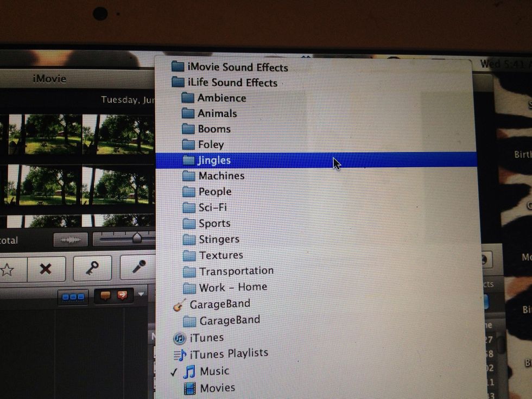Click the folder icon beside Booms

point(188,129)
